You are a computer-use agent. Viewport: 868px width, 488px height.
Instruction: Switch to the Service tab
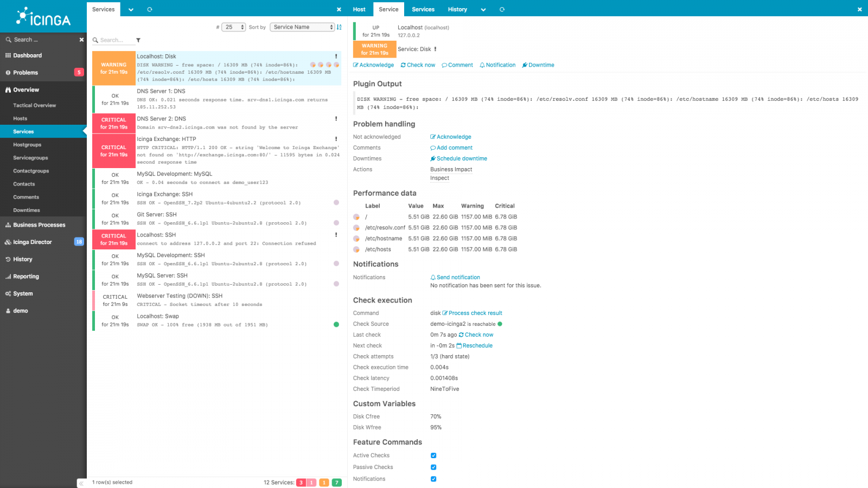pyautogui.click(x=388, y=9)
